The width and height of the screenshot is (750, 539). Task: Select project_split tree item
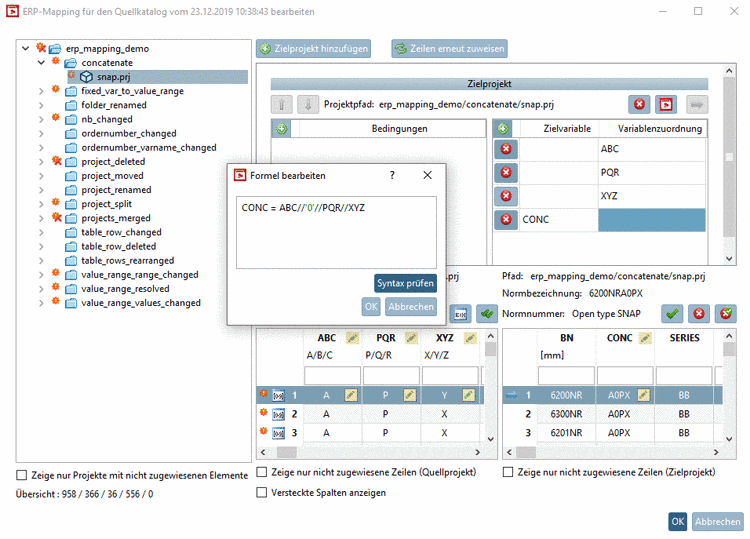(107, 204)
